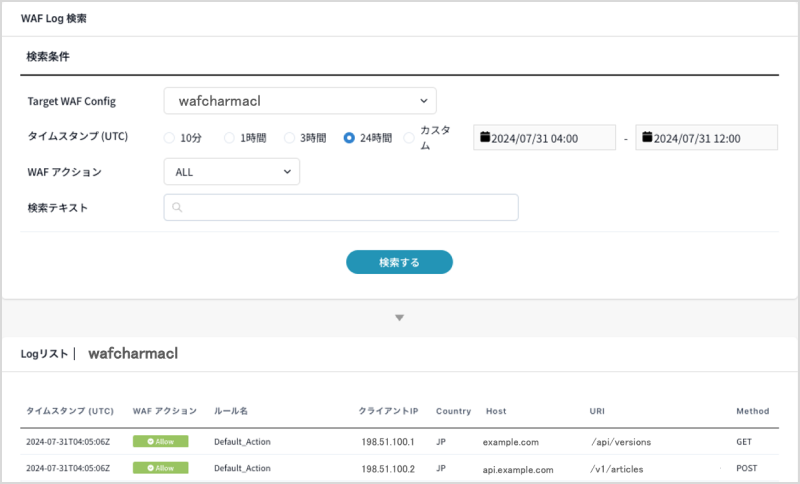Open calendar icon in end date field
The width and height of the screenshot is (800, 484).
point(647,137)
